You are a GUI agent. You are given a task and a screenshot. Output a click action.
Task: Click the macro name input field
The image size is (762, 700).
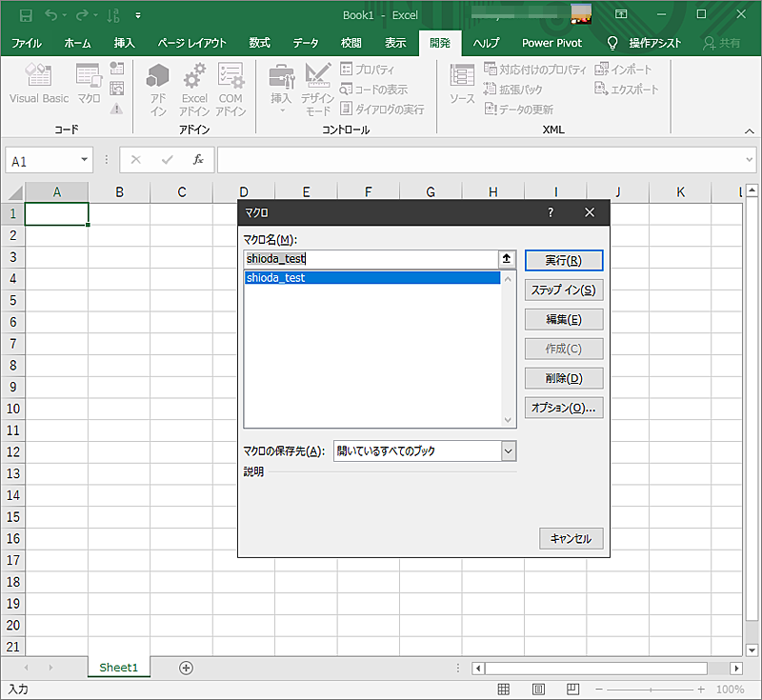click(371, 258)
